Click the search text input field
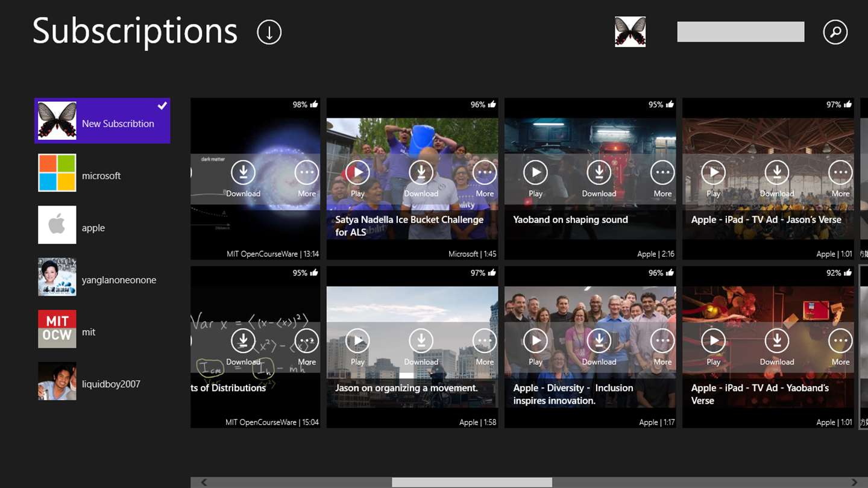 tap(740, 32)
